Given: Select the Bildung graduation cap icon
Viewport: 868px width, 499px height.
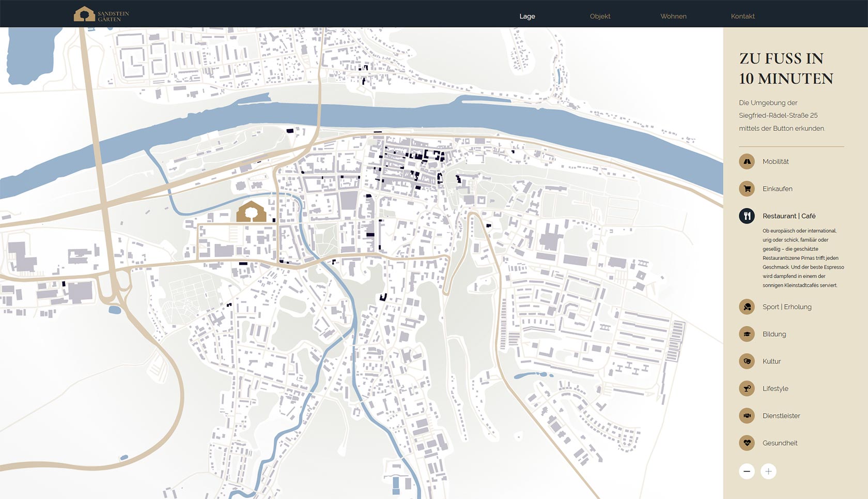Looking at the screenshot, I should point(747,334).
